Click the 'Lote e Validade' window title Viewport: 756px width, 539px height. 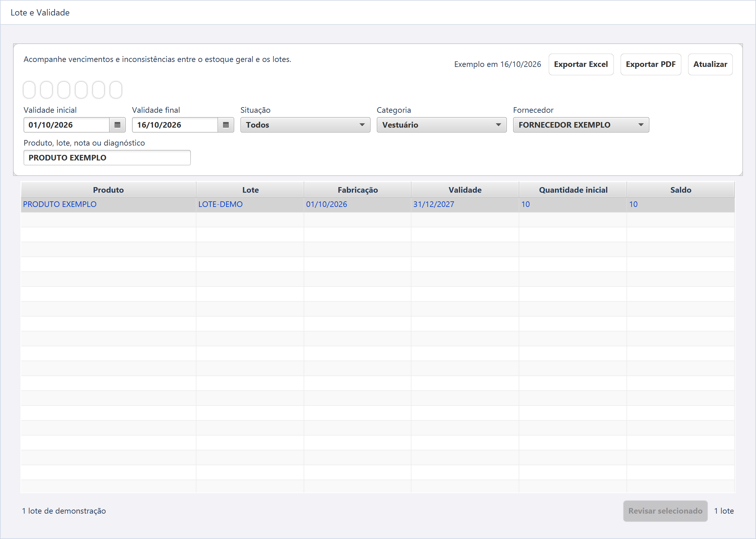point(40,13)
